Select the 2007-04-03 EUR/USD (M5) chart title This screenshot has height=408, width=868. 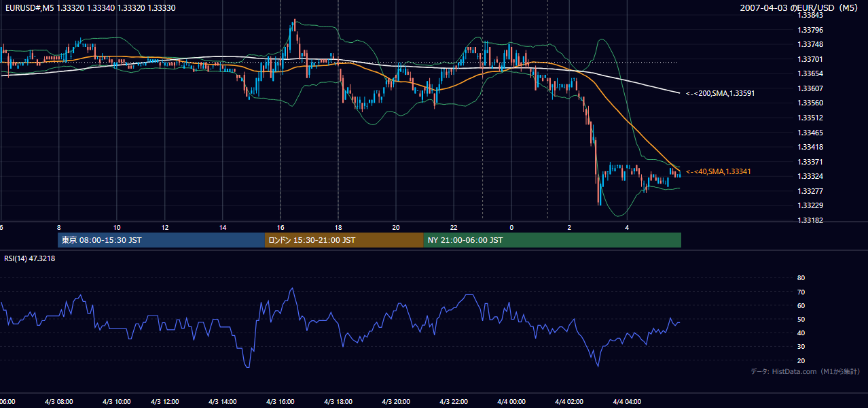click(799, 7)
